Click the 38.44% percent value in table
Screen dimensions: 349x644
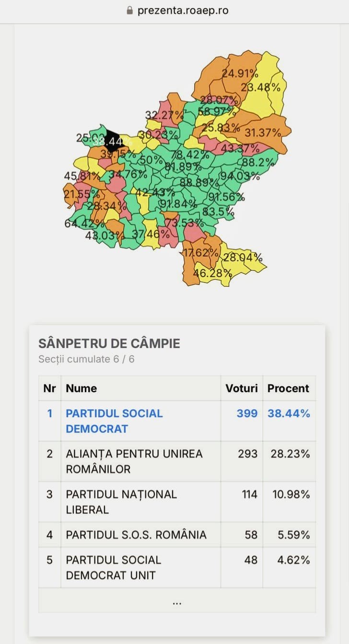tap(289, 413)
